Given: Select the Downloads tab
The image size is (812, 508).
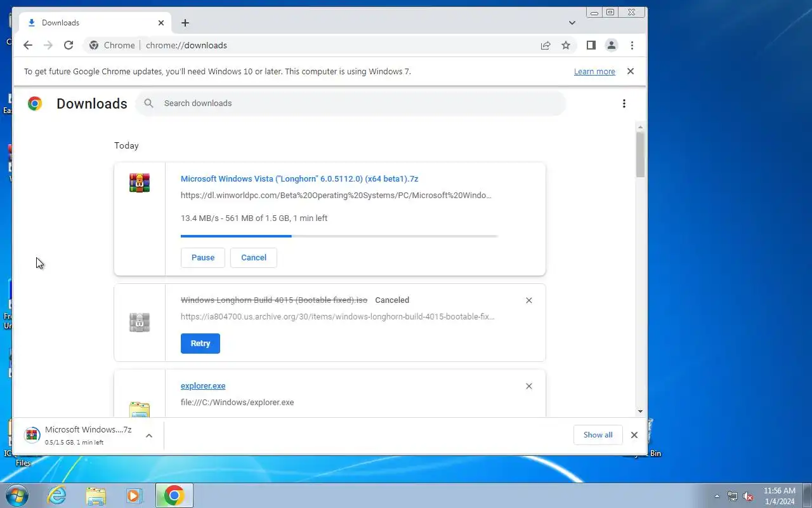Looking at the screenshot, I should (x=95, y=23).
